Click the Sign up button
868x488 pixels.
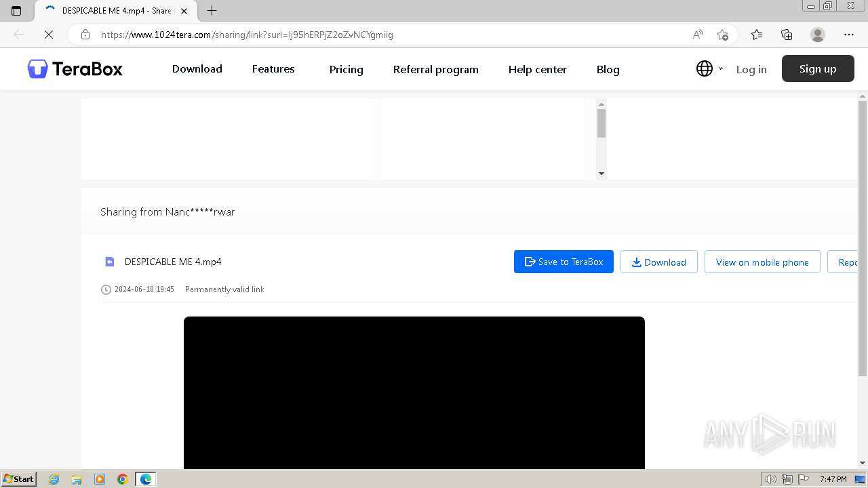[818, 68]
